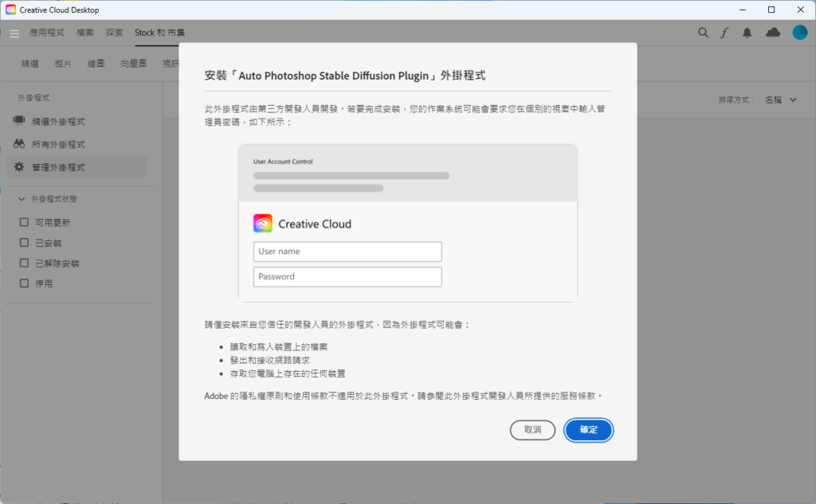Click the 存取您電腦上存在的任何裝置 bullet text
This screenshot has height=504, width=816.
pos(288,373)
